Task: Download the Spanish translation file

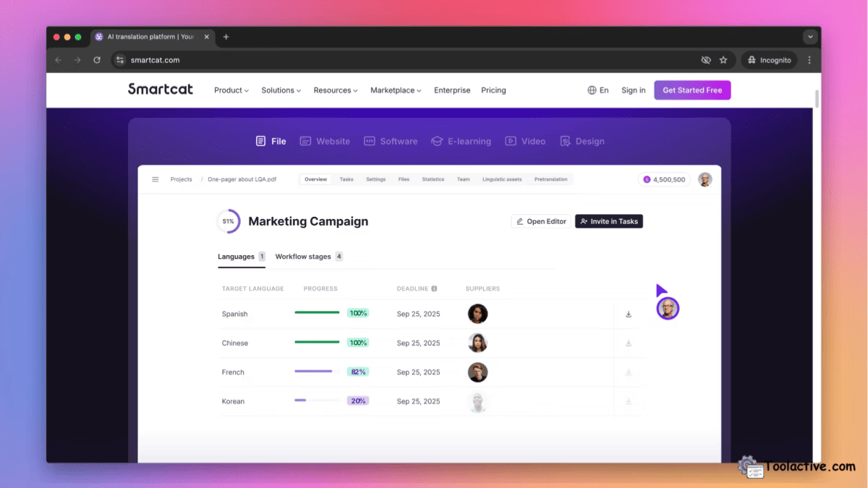Action: [x=629, y=314]
